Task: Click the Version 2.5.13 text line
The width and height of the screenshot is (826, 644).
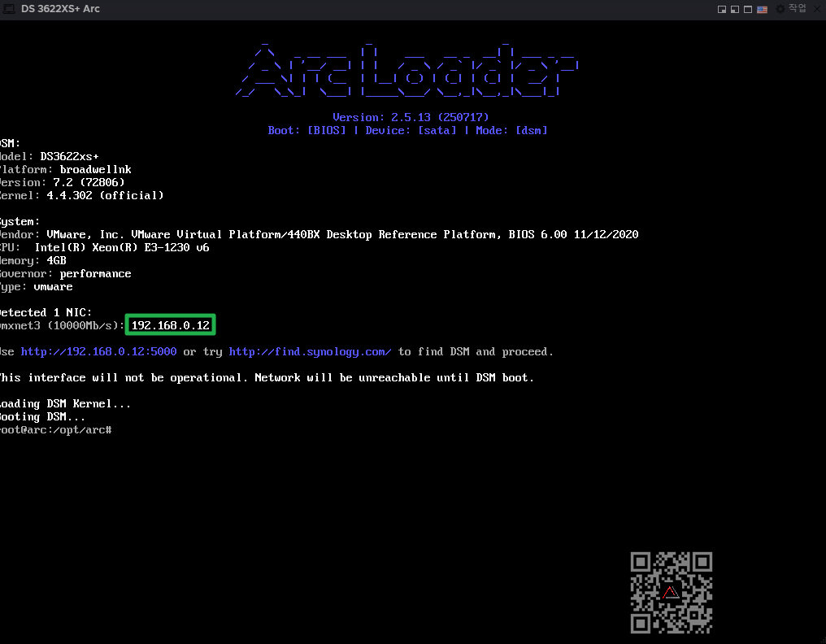Action: click(411, 117)
